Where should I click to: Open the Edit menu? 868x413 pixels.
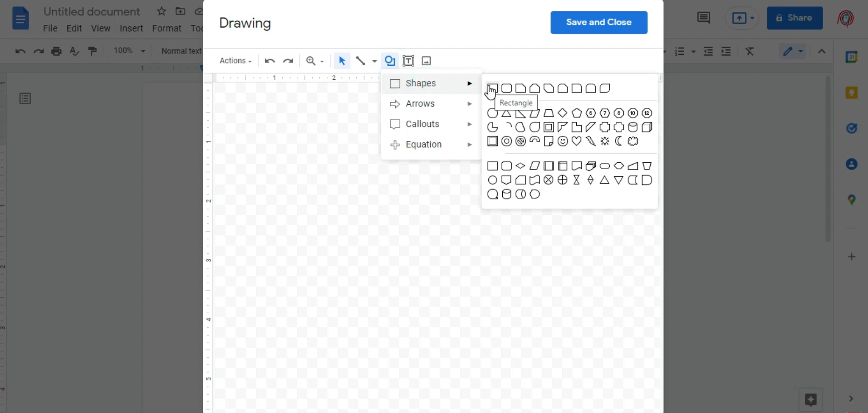pyautogui.click(x=74, y=28)
